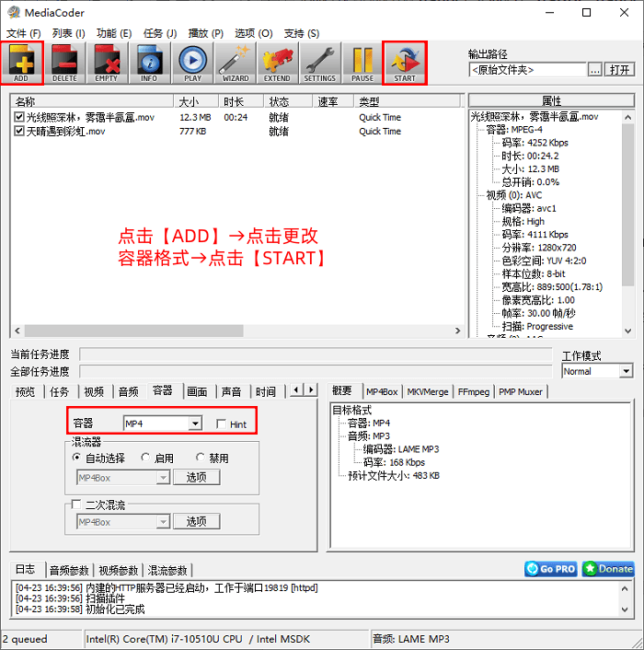Image resolution: width=644 pixels, height=650 pixels.
Task: Click the PAUSE toolbar icon
Action: tap(362, 63)
